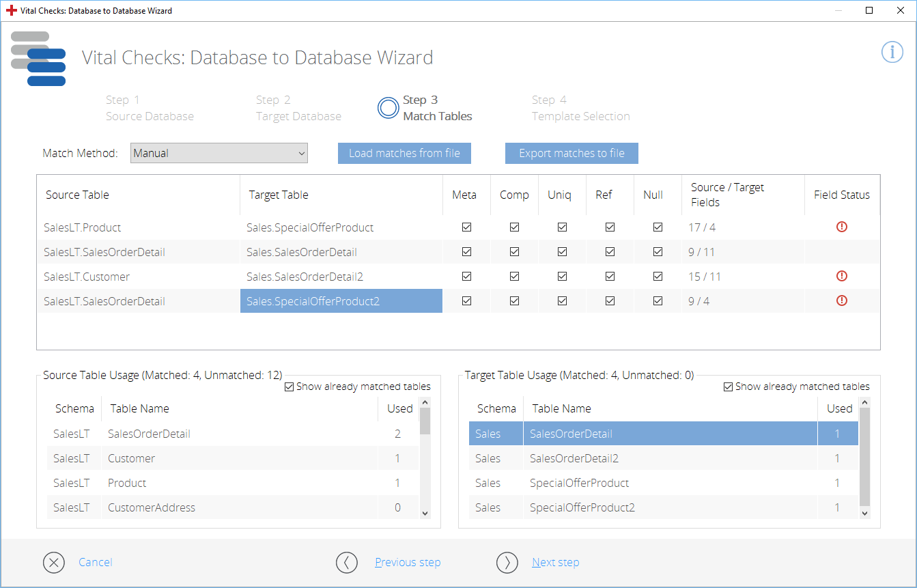917x588 pixels.
Task: Click warning icon in Sales.SpecialOfferProduct2 row
Action: pyautogui.click(x=841, y=300)
